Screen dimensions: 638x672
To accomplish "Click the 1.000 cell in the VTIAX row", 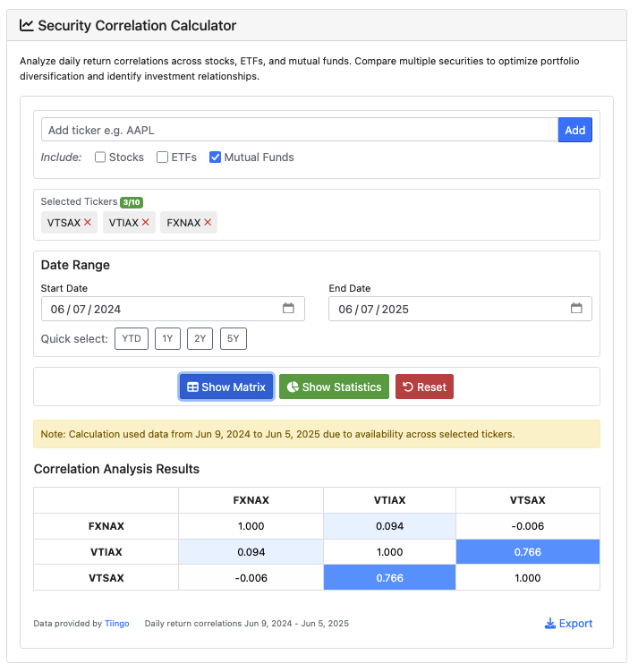I will 389,552.
